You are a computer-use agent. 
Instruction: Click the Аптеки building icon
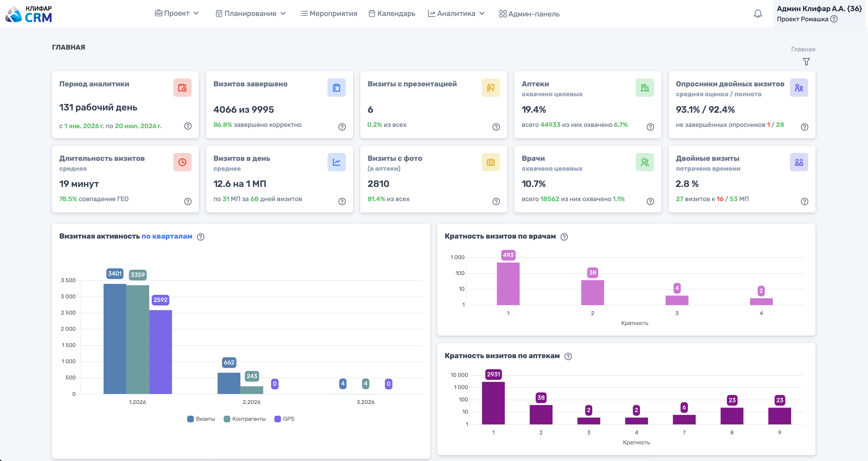645,88
